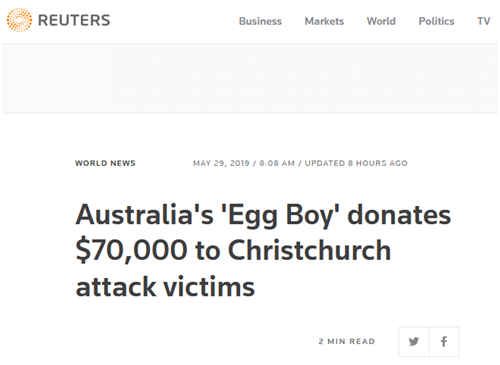Click the gray advertisement banner area

coord(250,79)
